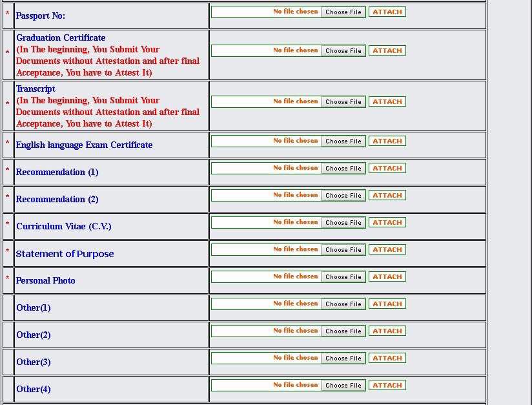Click the 'Personal Photo' label
This screenshot has width=532, height=405.
click(45, 281)
